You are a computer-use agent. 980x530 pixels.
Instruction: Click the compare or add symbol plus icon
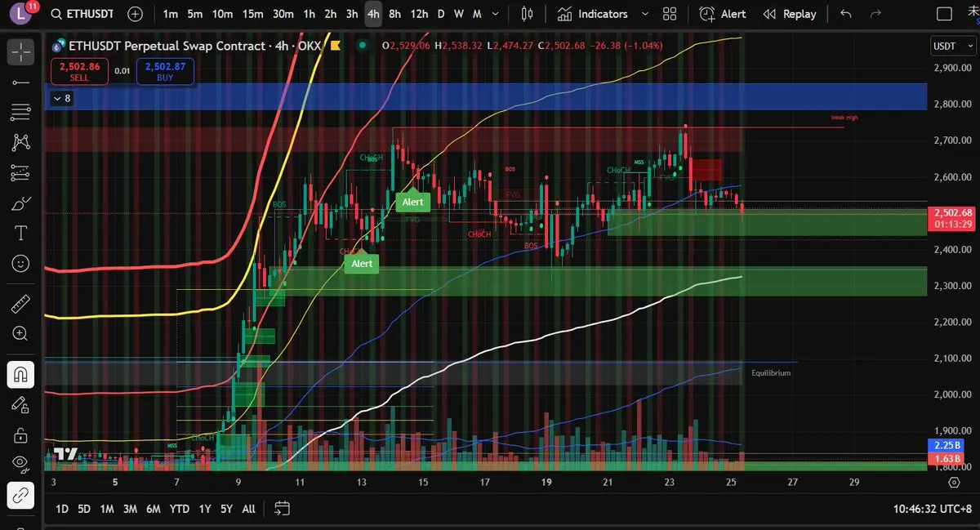point(136,14)
